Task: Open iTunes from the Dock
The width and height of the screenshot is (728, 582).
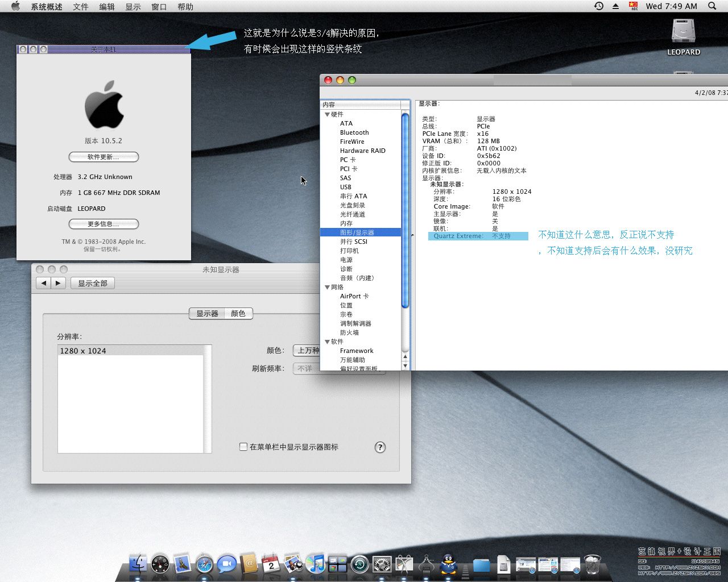Action: coord(315,564)
